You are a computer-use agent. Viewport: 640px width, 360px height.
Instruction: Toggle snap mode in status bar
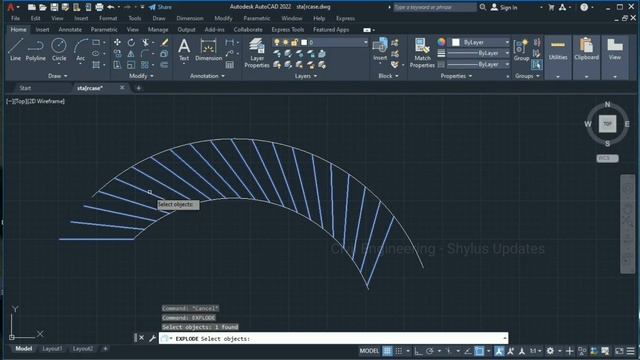[x=399, y=351]
